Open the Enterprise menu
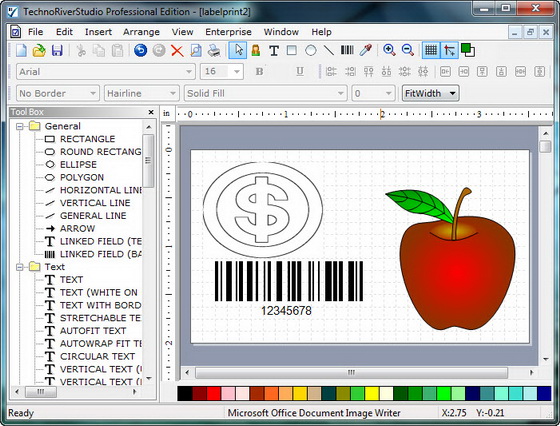The width and height of the screenshot is (560, 426). coord(228,32)
